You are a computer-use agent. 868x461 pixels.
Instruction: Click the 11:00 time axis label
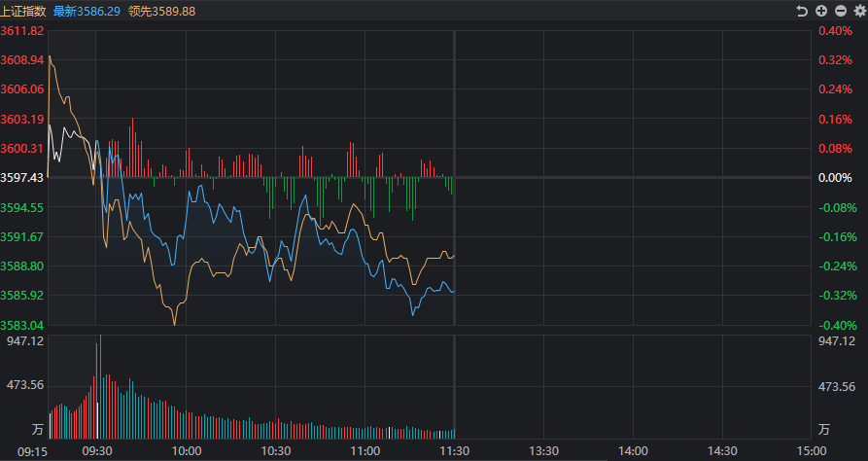tap(365, 451)
